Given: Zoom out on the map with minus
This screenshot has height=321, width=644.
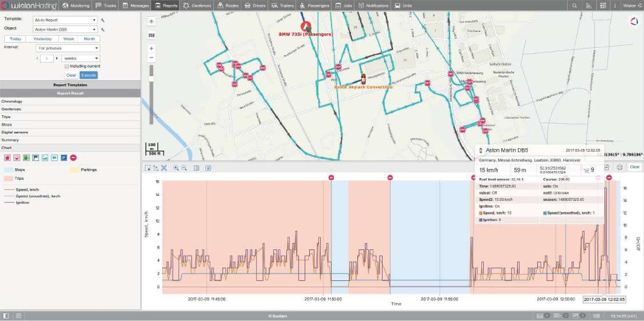Looking at the screenshot, I should click(x=151, y=57).
